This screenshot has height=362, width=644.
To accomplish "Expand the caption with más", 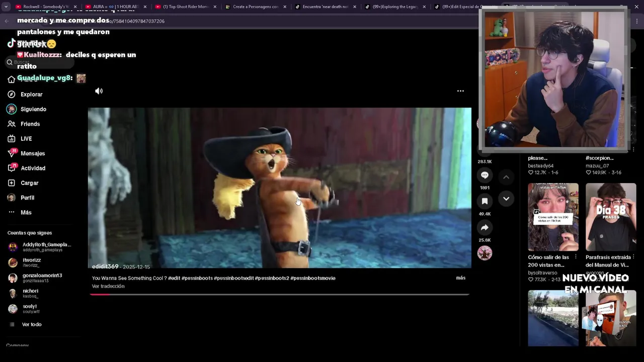I will tap(460, 278).
